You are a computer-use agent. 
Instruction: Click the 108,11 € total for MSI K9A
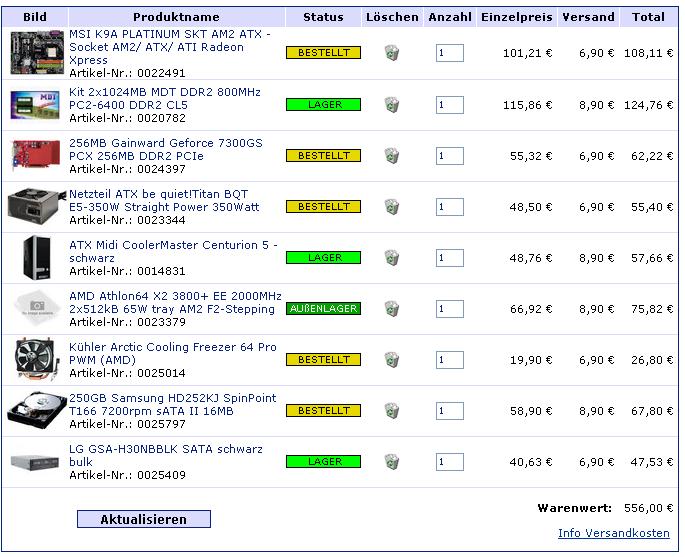tap(649, 53)
